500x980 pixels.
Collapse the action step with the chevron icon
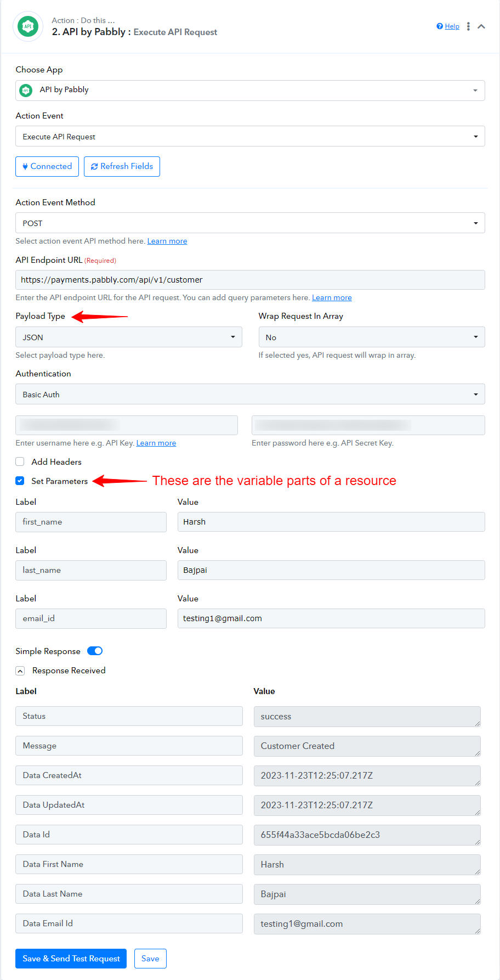coord(481,26)
